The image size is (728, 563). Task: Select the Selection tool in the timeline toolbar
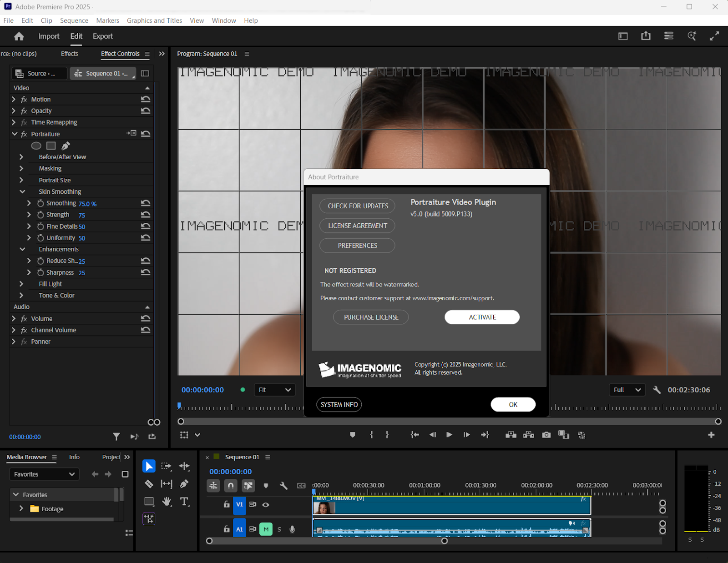coord(149,466)
